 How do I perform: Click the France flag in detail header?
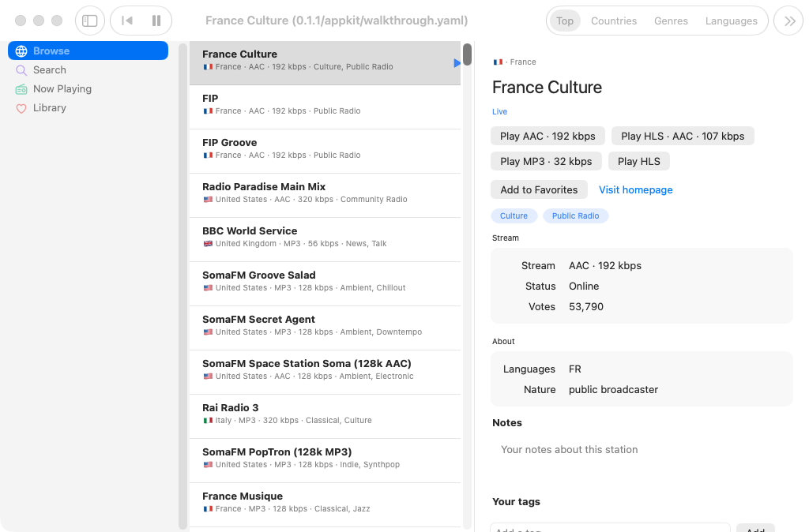pyautogui.click(x=498, y=62)
